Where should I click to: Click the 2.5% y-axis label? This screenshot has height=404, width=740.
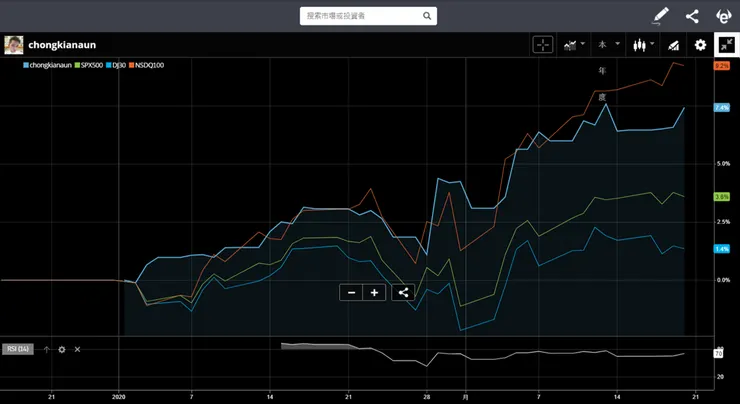point(723,222)
